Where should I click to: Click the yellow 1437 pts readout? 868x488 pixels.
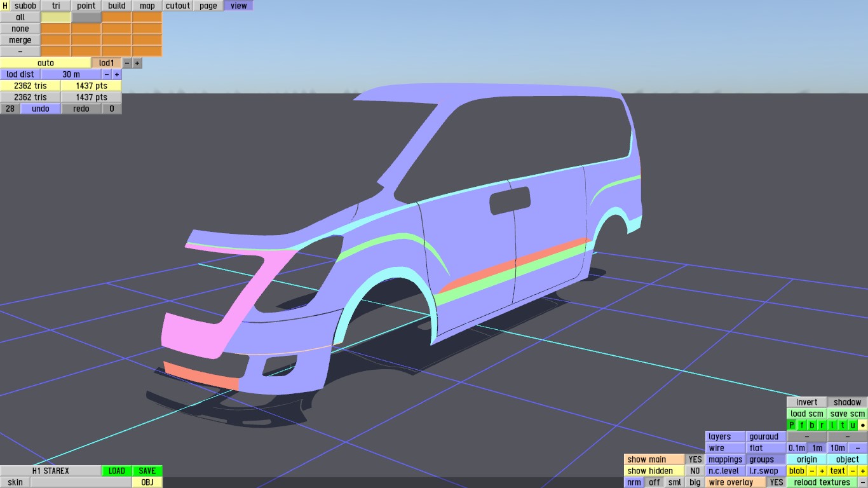coord(92,86)
